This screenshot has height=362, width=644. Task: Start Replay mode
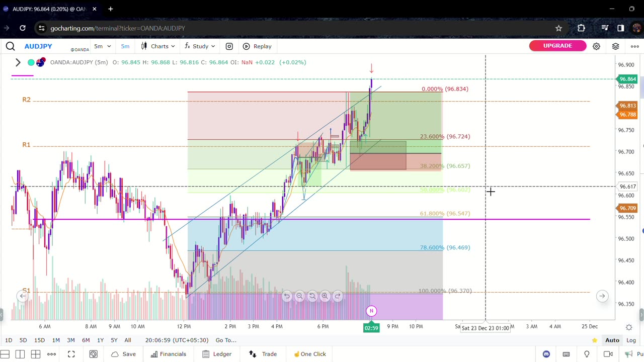point(257,46)
